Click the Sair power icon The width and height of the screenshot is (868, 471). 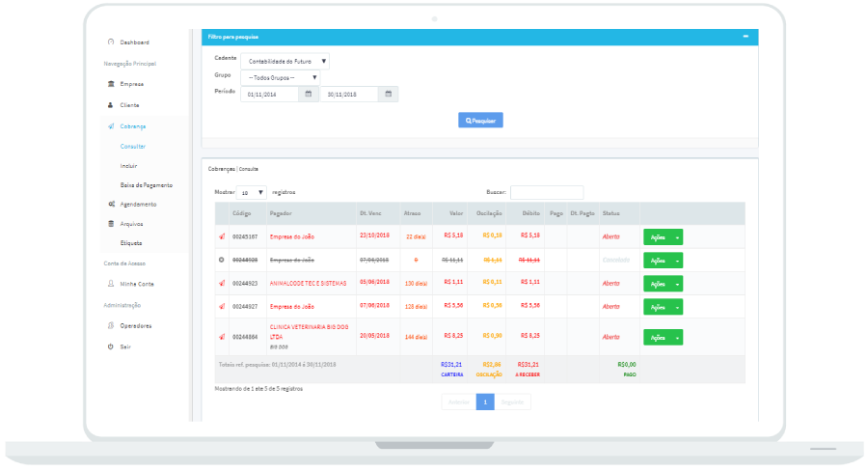click(x=111, y=346)
